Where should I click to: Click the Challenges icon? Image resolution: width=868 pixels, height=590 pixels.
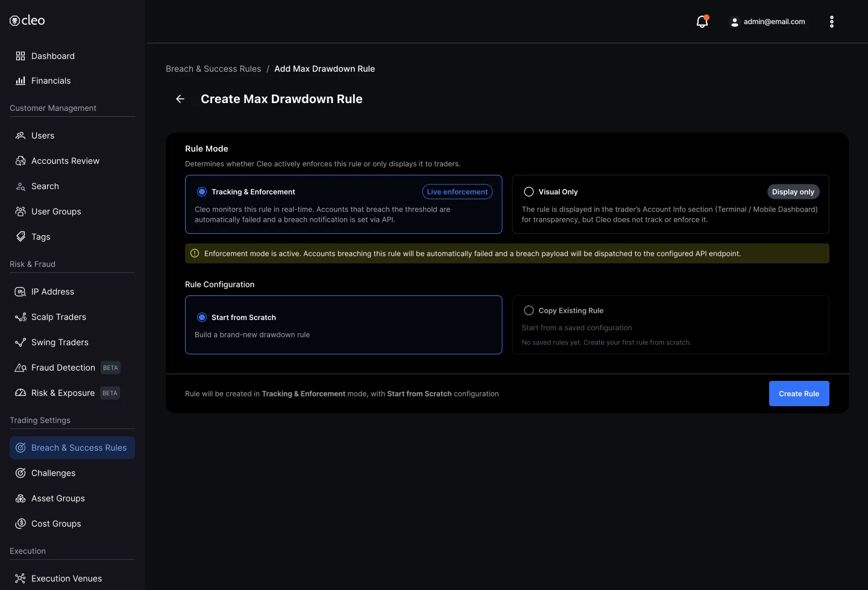point(20,473)
